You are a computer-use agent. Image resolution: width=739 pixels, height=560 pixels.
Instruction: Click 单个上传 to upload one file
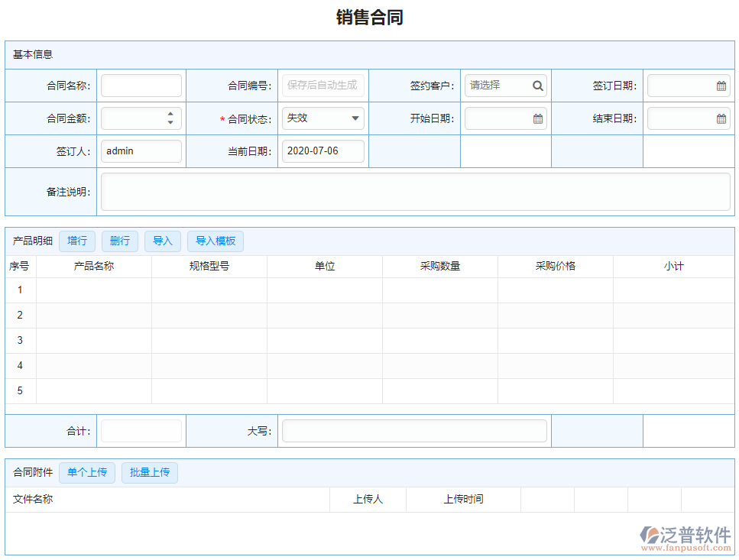tap(87, 472)
